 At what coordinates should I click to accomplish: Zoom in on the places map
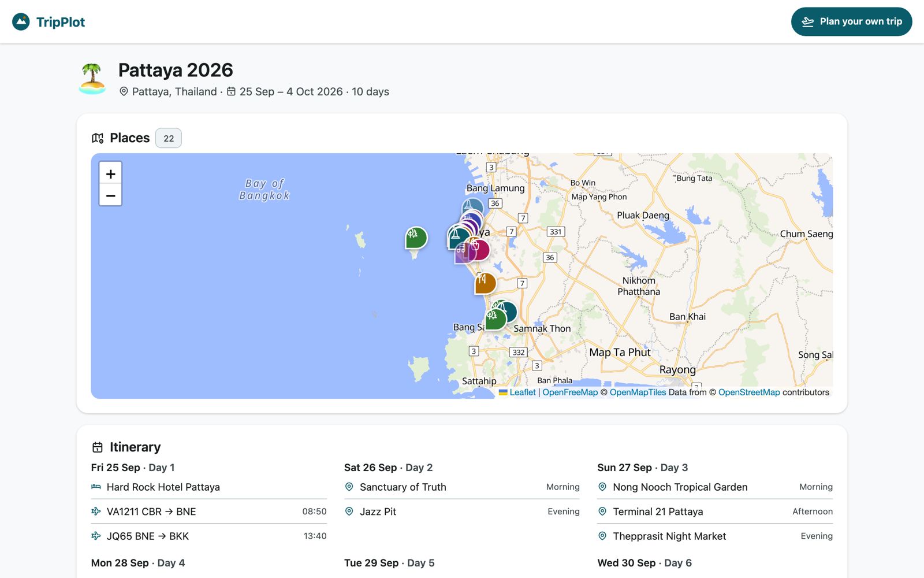pyautogui.click(x=111, y=173)
